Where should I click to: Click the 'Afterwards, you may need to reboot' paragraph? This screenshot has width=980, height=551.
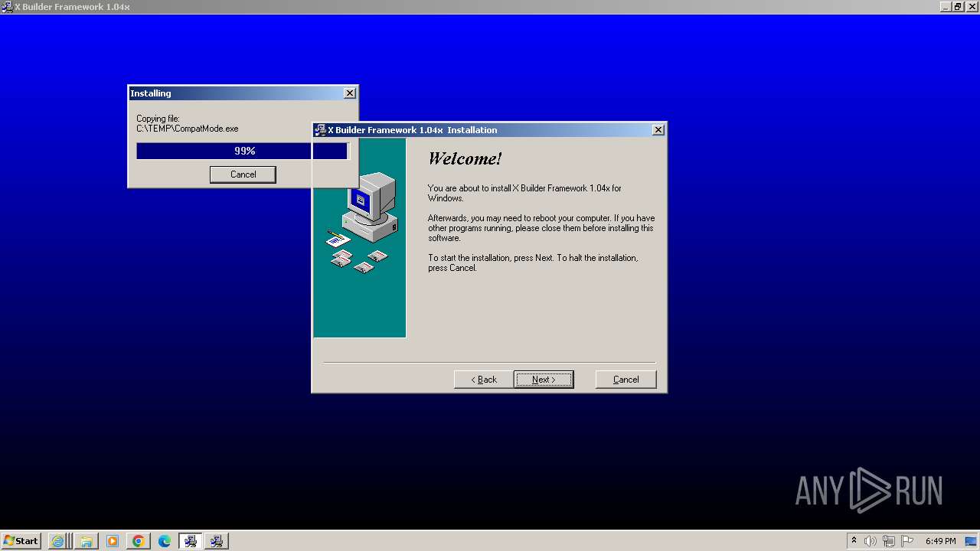click(541, 228)
